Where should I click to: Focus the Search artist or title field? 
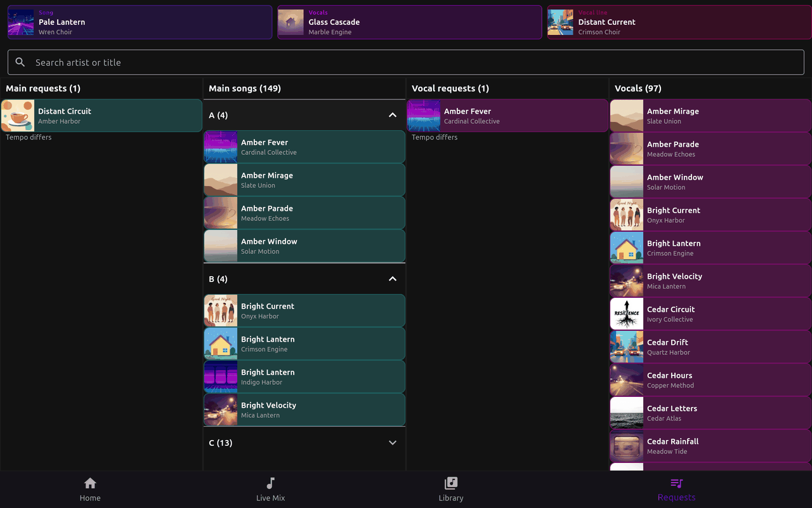pos(406,62)
